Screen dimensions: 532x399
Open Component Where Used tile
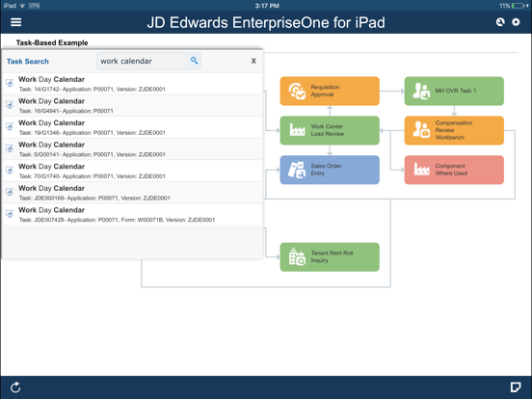pos(454,170)
